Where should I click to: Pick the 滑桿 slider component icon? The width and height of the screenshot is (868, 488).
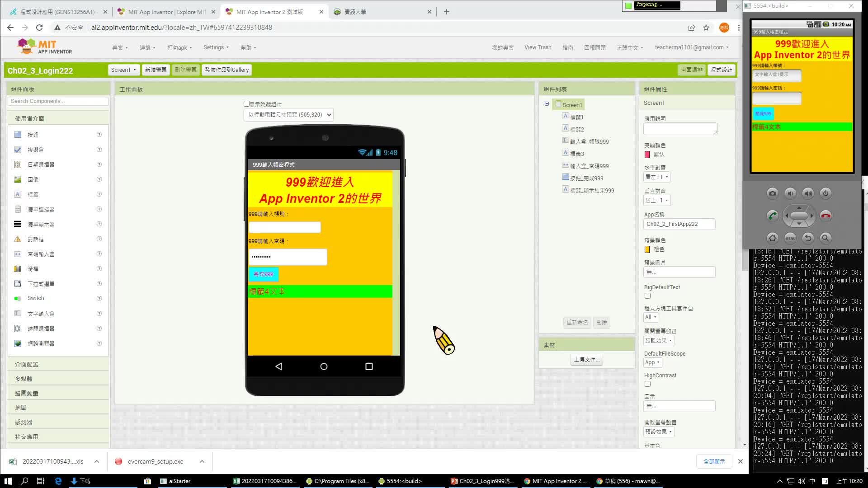18,269
